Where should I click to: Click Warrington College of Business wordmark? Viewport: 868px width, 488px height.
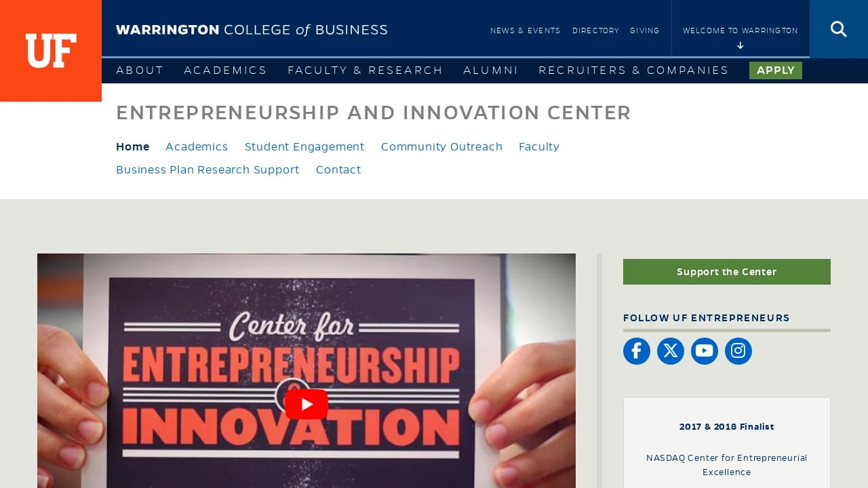click(252, 30)
